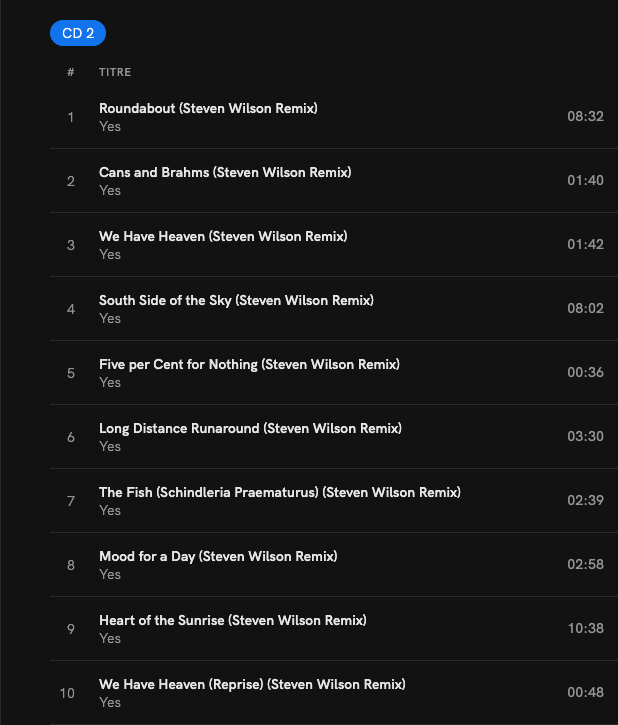
Task: Open the Yes artist link under Heart of the Sunrise
Action: [110, 639]
